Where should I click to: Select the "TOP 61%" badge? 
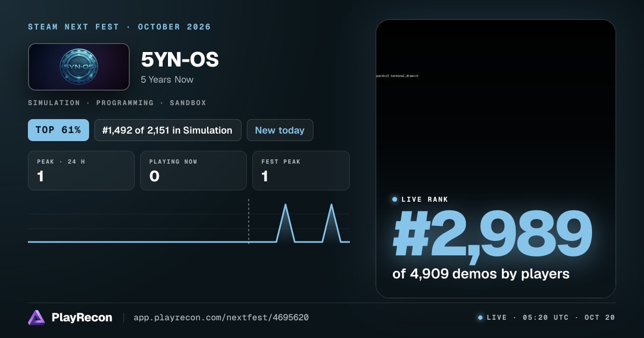pos(58,130)
